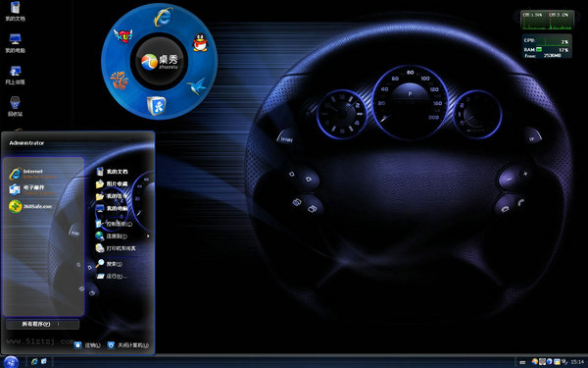Click the Zhuoxiu logo at the dock center
The width and height of the screenshot is (588, 368).
click(x=159, y=61)
